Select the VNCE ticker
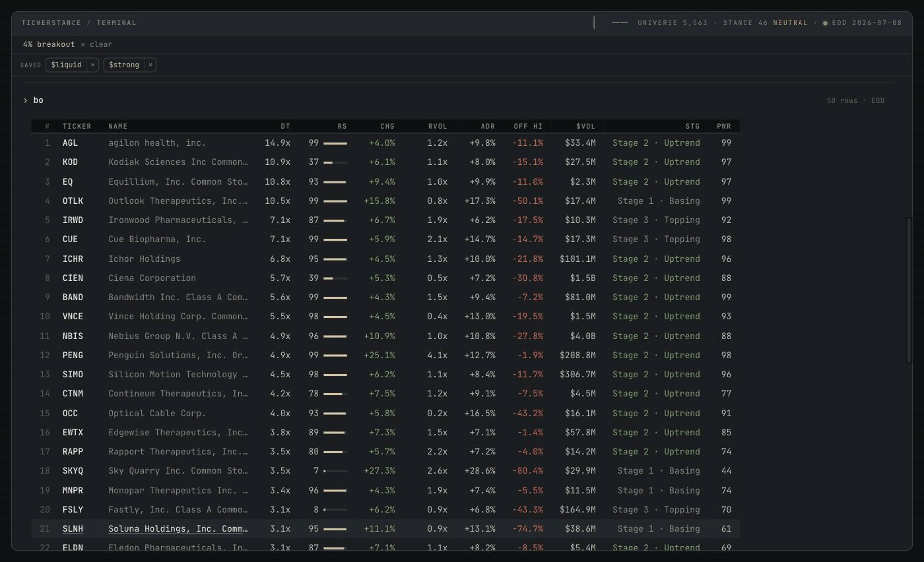Image resolution: width=924 pixels, height=562 pixels. tap(73, 317)
